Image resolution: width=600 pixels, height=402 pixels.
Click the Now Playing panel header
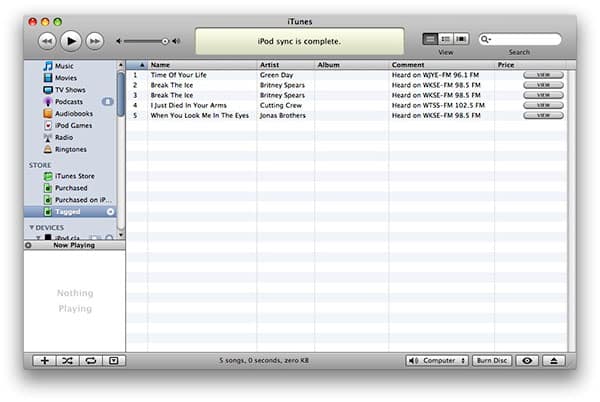click(x=74, y=245)
